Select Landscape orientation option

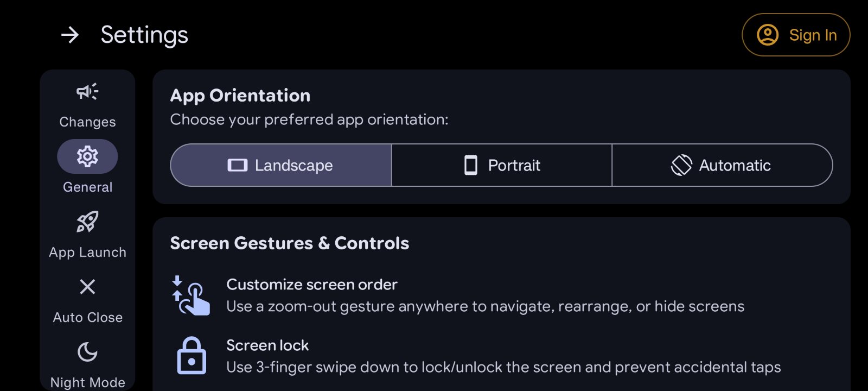coord(281,165)
